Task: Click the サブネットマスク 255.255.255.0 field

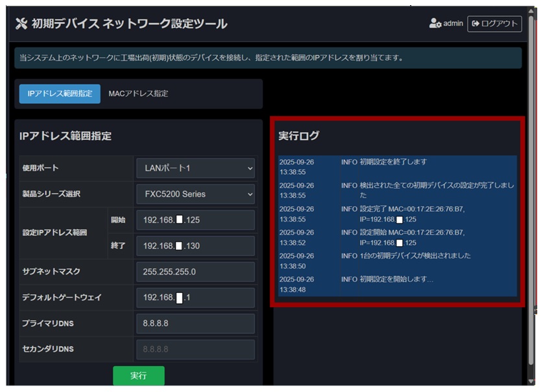Action: [196, 271]
